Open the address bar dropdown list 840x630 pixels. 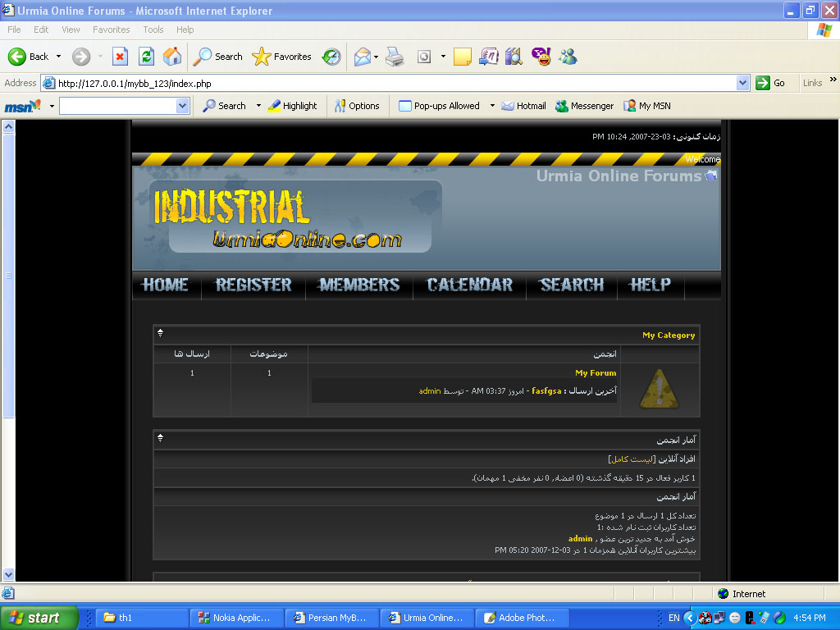pos(742,83)
